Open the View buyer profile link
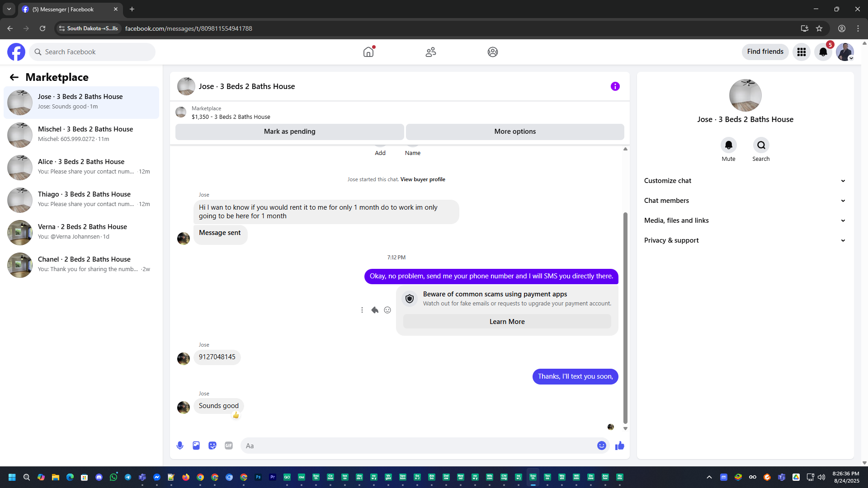Image resolution: width=868 pixels, height=488 pixels. pyautogui.click(x=423, y=179)
